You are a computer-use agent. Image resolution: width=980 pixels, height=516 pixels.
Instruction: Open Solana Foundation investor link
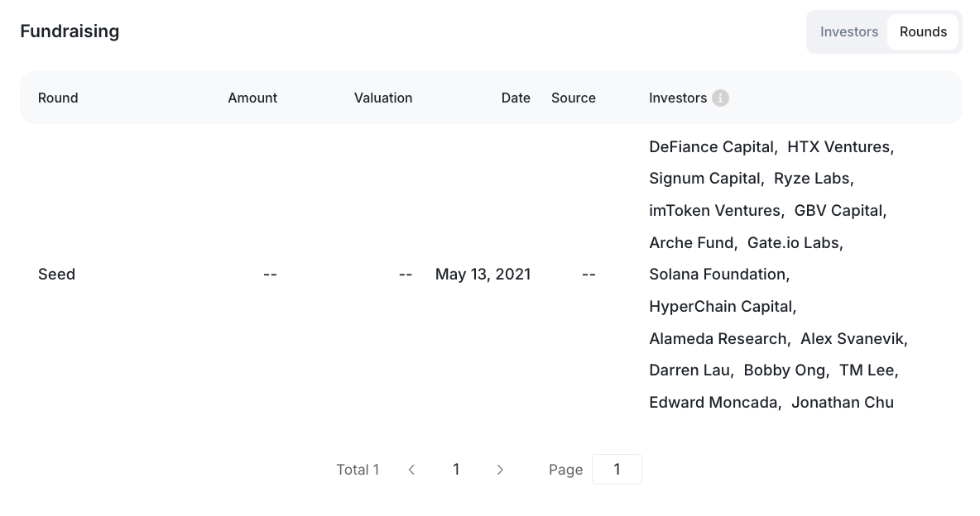(718, 275)
